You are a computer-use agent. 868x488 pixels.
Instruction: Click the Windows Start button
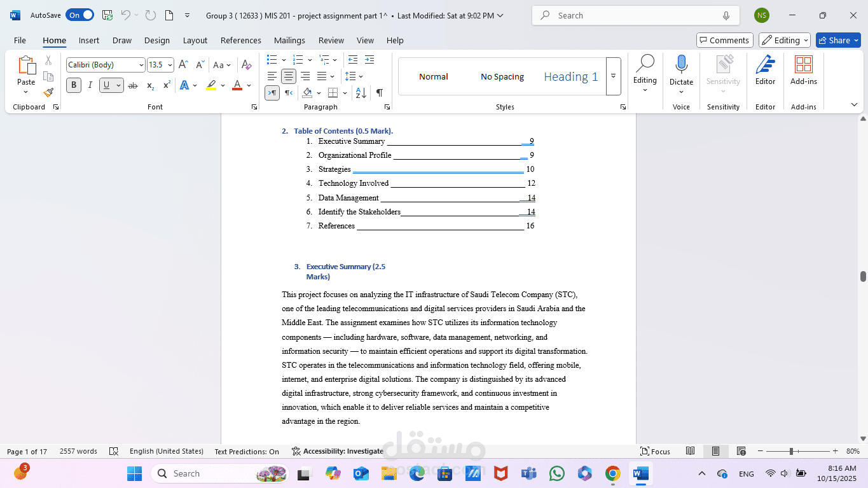pyautogui.click(x=134, y=473)
